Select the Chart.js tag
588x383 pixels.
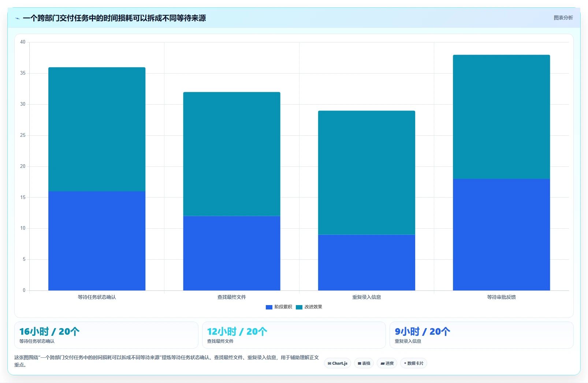[338, 363]
